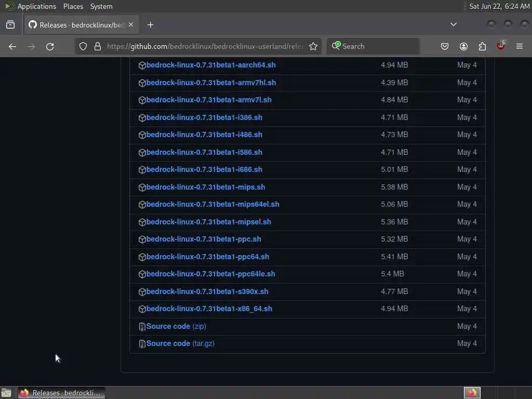Bookmark this page with star icon
Screen dimensions: 532x399
[x=313, y=46]
